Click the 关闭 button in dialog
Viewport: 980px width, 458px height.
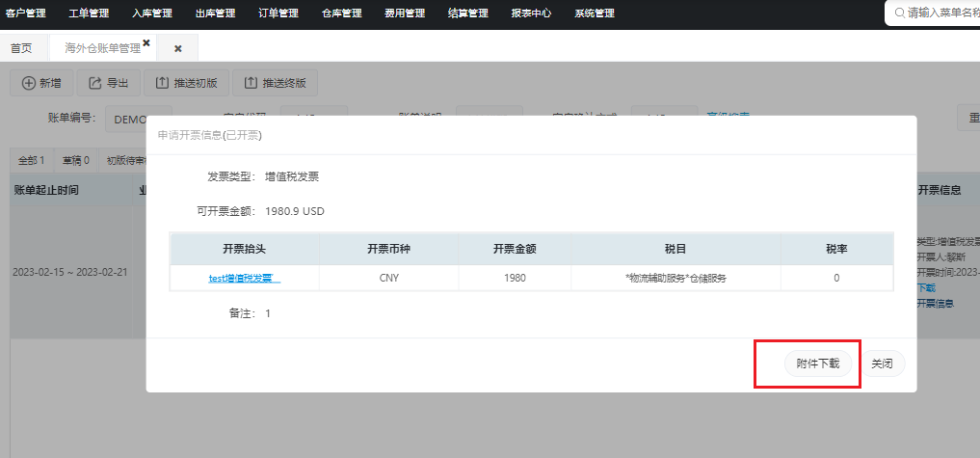pyautogui.click(x=882, y=364)
